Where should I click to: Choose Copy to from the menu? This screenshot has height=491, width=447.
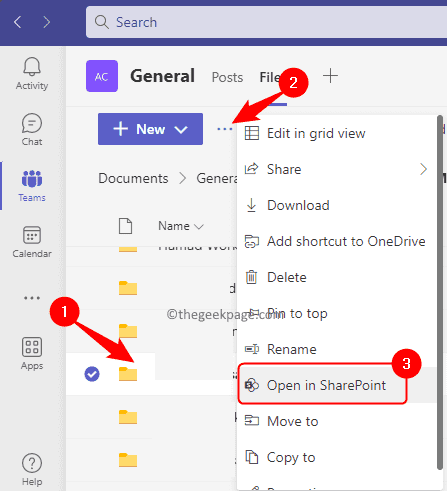click(337, 457)
